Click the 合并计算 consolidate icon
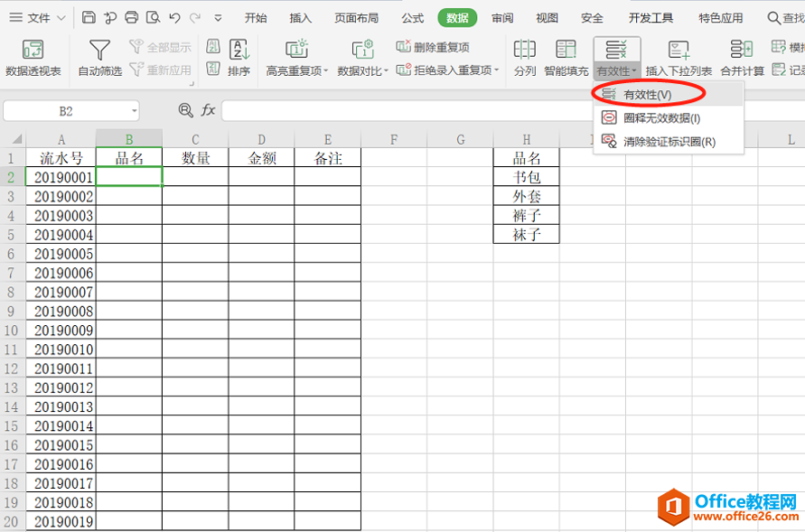Screen dimensions: 805x532 tap(743, 58)
